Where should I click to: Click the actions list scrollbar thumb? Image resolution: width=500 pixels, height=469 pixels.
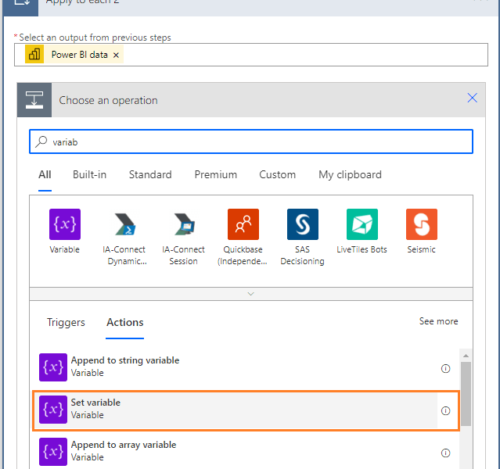point(466,394)
